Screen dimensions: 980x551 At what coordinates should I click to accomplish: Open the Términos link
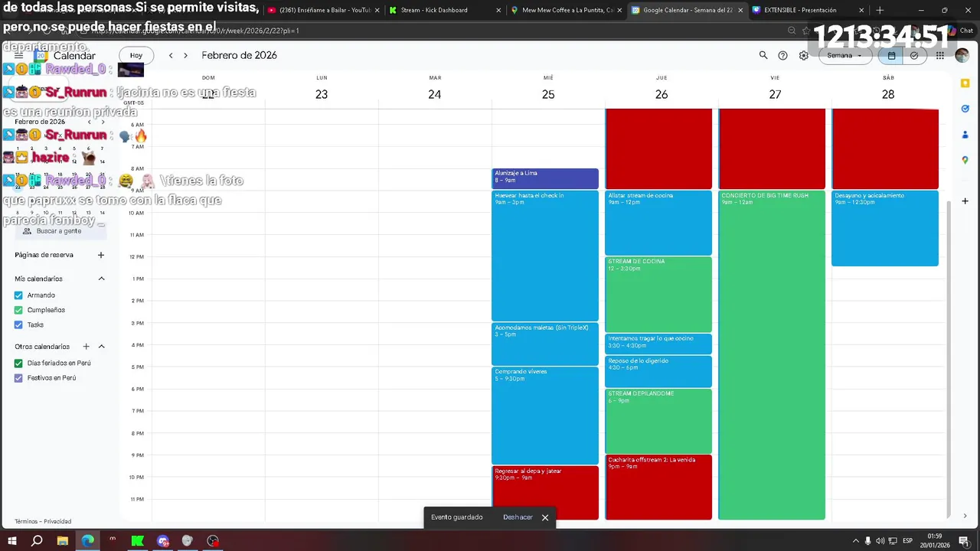[27, 521]
